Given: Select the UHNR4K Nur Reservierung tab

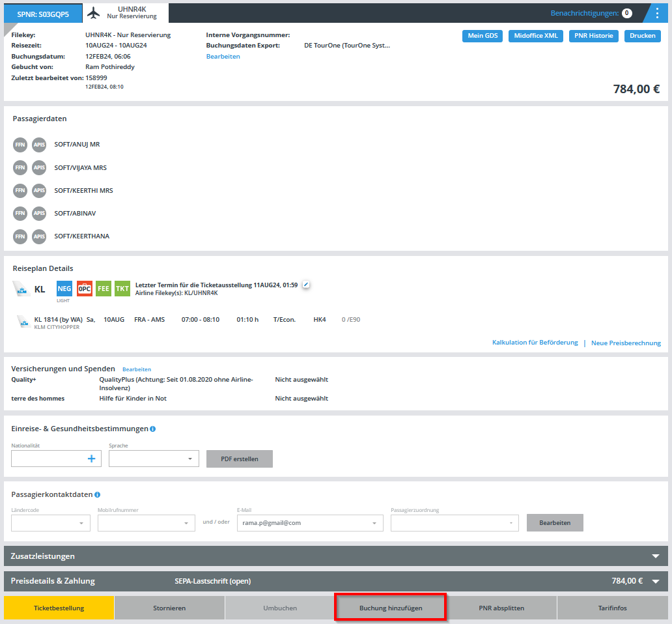Looking at the screenshot, I should [x=125, y=13].
